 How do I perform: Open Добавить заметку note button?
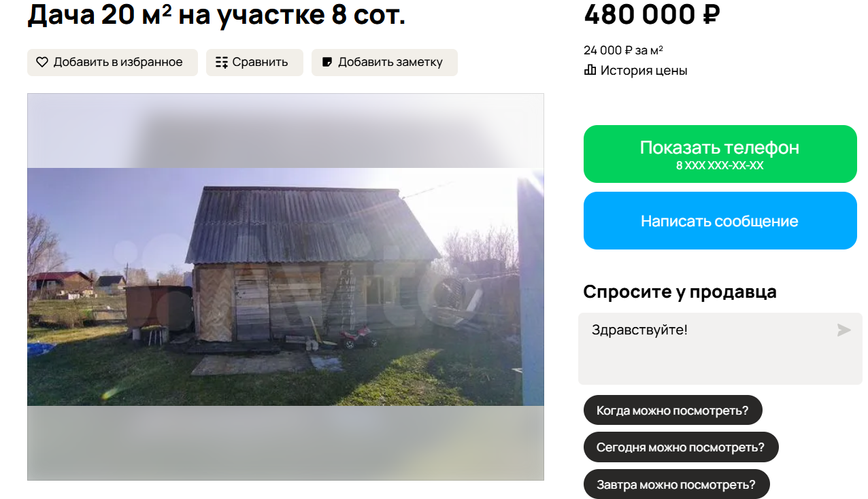(x=384, y=63)
